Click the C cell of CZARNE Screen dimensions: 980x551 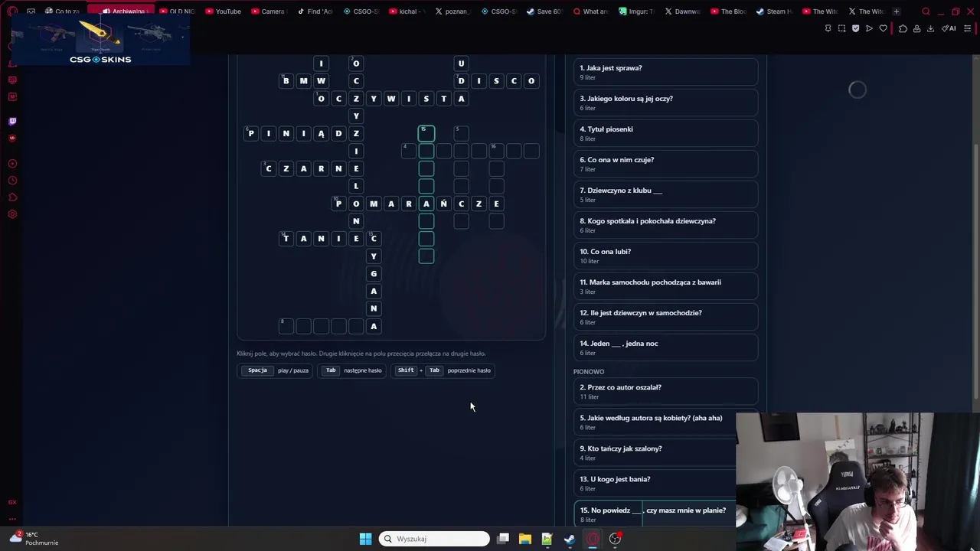pyautogui.click(x=269, y=168)
